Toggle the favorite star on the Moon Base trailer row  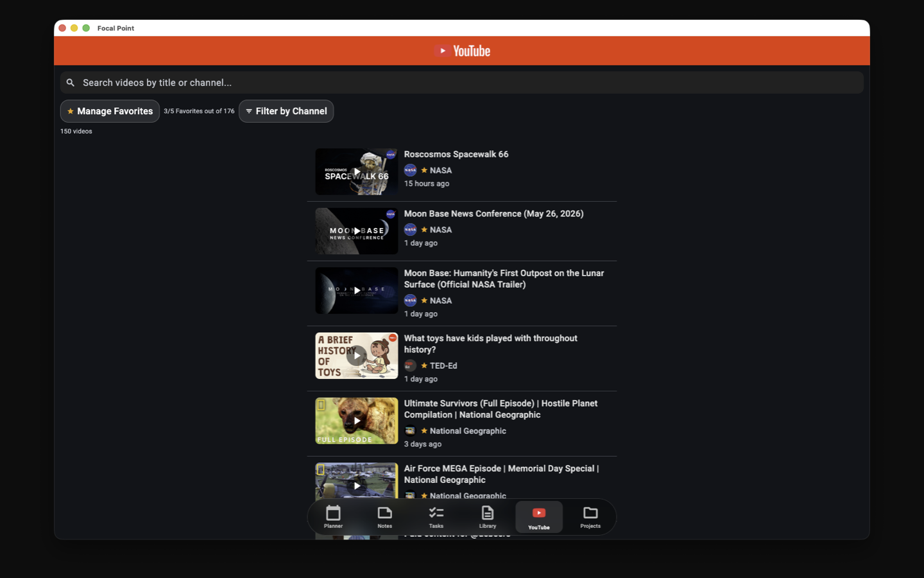424,301
